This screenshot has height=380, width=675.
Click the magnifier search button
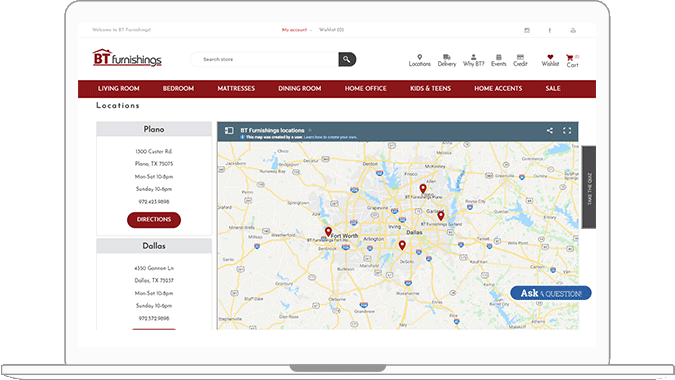347,59
